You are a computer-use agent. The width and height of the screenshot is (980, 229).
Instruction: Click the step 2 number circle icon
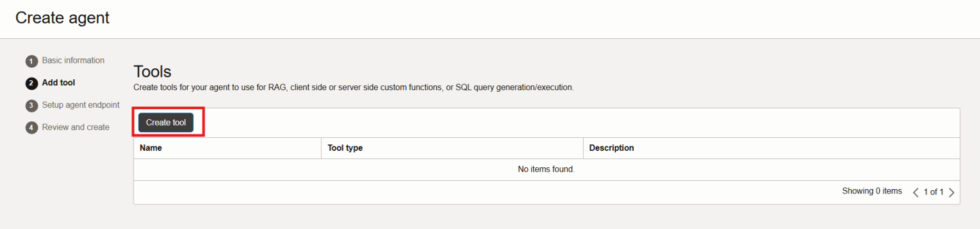point(32,83)
